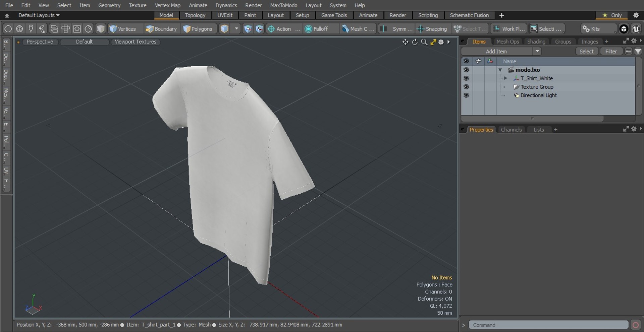Image resolution: width=644 pixels, height=332 pixels.
Task: Open the Add Item dropdown arrow
Action: (x=537, y=51)
